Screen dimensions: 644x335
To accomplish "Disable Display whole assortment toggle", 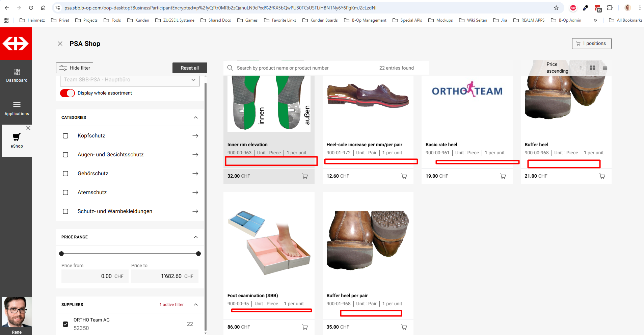I will 68,93.
